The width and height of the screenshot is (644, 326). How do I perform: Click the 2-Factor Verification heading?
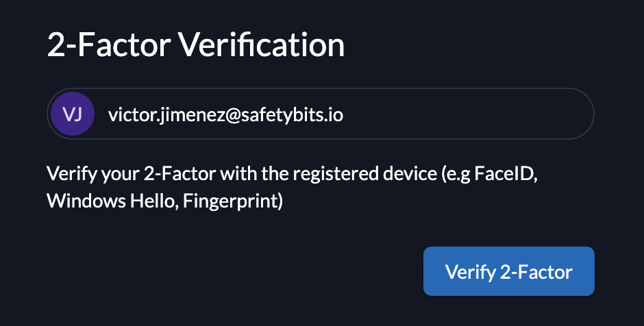point(196,46)
